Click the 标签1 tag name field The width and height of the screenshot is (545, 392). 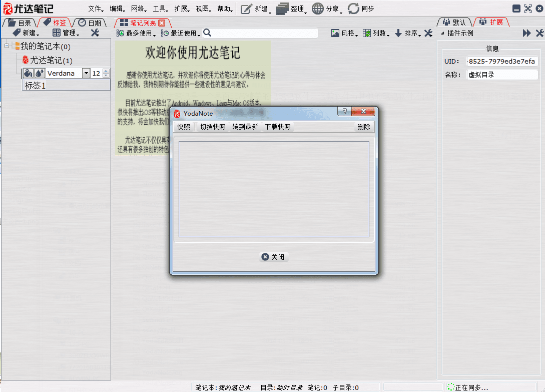click(x=67, y=86)
